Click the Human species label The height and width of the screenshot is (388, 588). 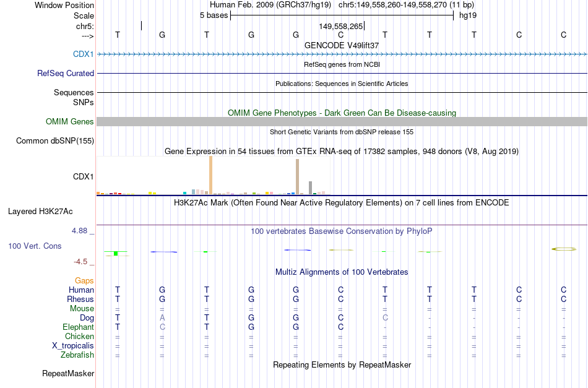81,290
